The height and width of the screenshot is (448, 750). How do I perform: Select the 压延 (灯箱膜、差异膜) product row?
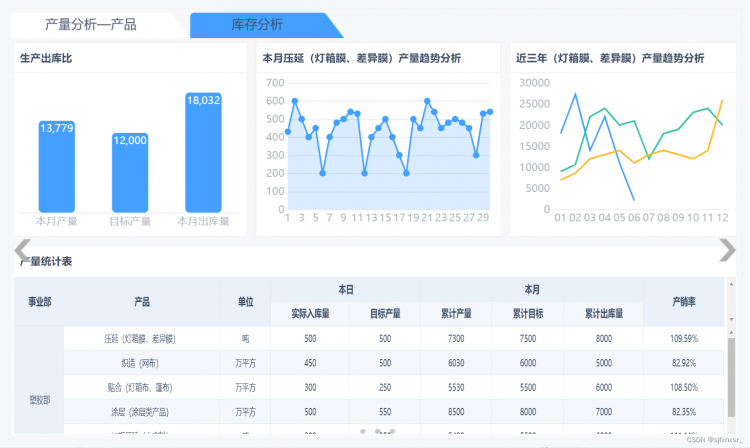tap(394, 339)
